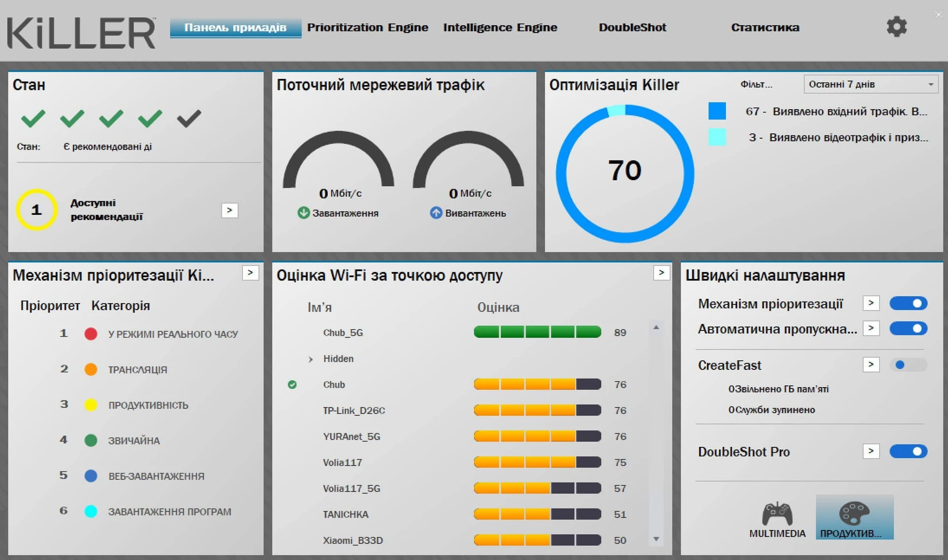Viewport: 948px width, 560px height.
Task: Click the blue upload arrow icon
Action: pos(436,213)
